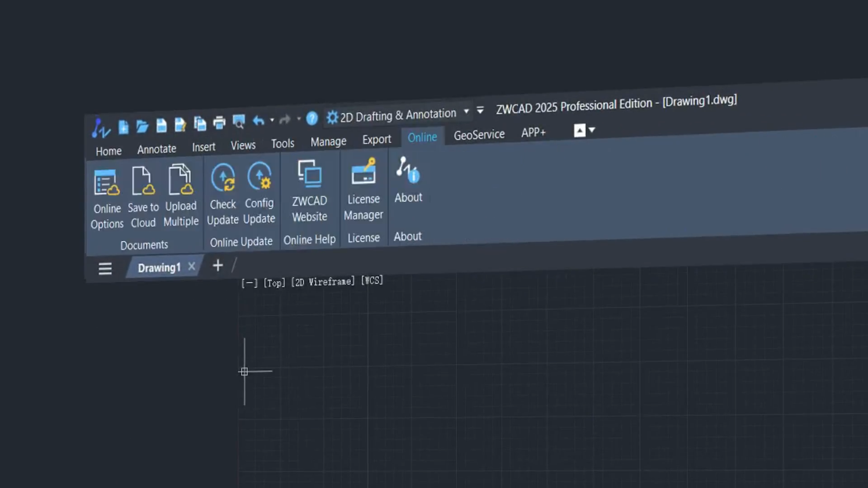Minimize the ribbon using the arrow box
The image size is (868, 488).
click(580, 131)
